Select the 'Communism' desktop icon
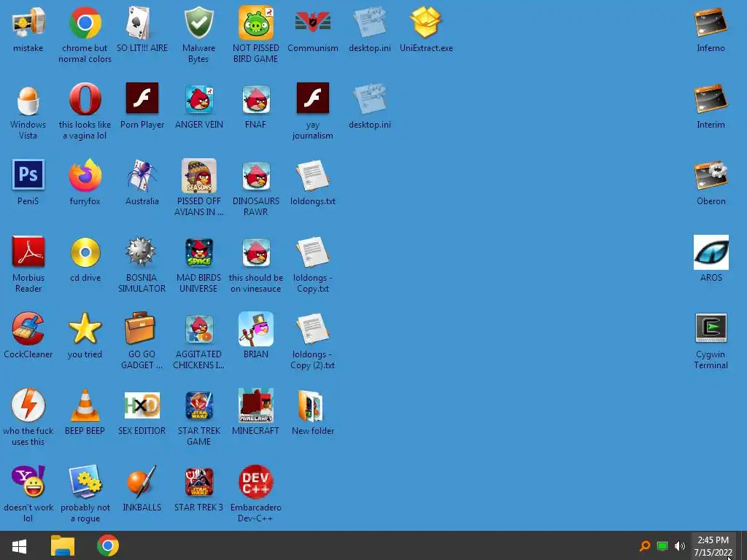The width and height of the screenshot is (747, 560). click(x=312, y=23)
